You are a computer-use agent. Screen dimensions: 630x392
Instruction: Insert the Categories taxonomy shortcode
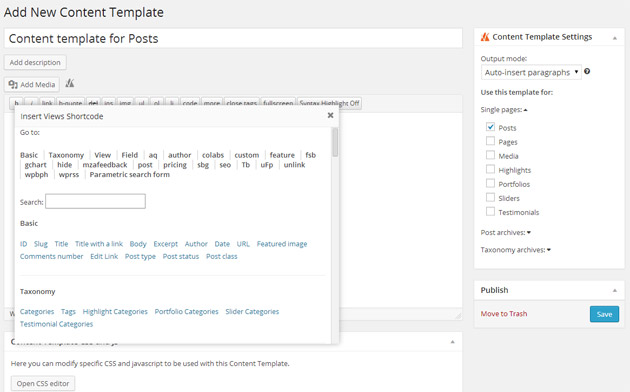tap(37, 312)
